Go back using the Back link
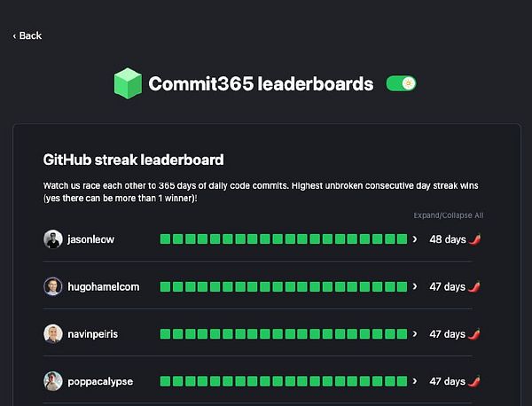This screenshot has height=406, width=532. click(x=27, y=35)
